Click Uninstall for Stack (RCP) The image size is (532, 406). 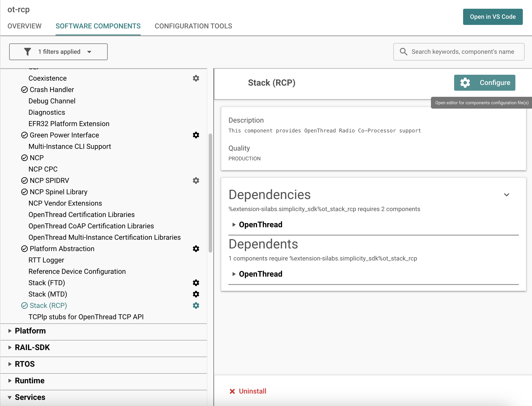click(248, 391)
